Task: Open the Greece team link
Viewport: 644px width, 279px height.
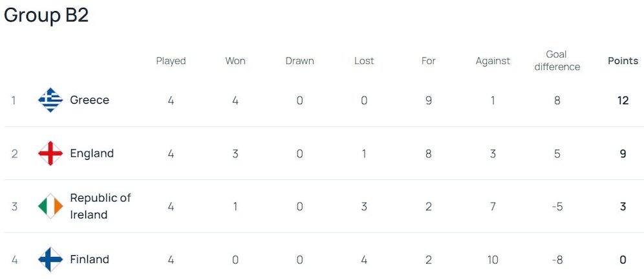Action: (x=89, y=100)
